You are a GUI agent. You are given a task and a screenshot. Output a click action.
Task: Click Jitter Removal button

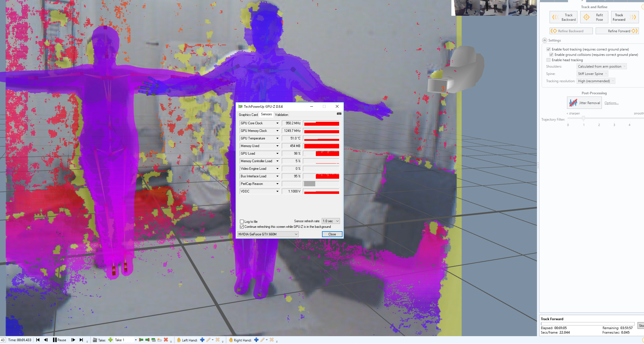584,103
